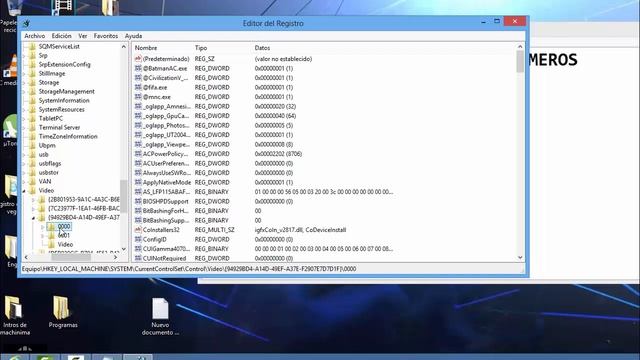The image size is (640, 360).
Task: Select the _oglapp_Viewpe... value icon
Action: (x=138, y=144)
